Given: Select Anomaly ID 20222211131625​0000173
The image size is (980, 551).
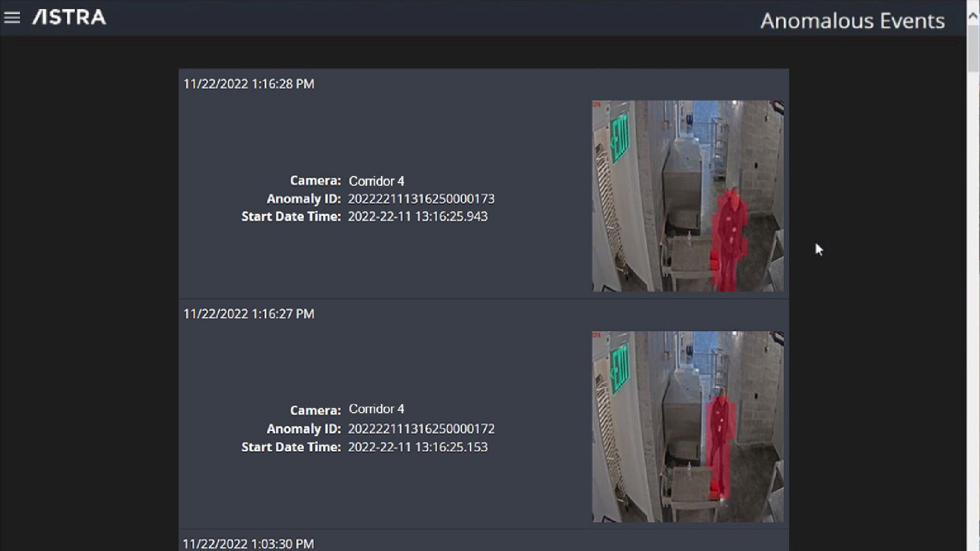Looking at the screenshot, I should tap(421, 198).
